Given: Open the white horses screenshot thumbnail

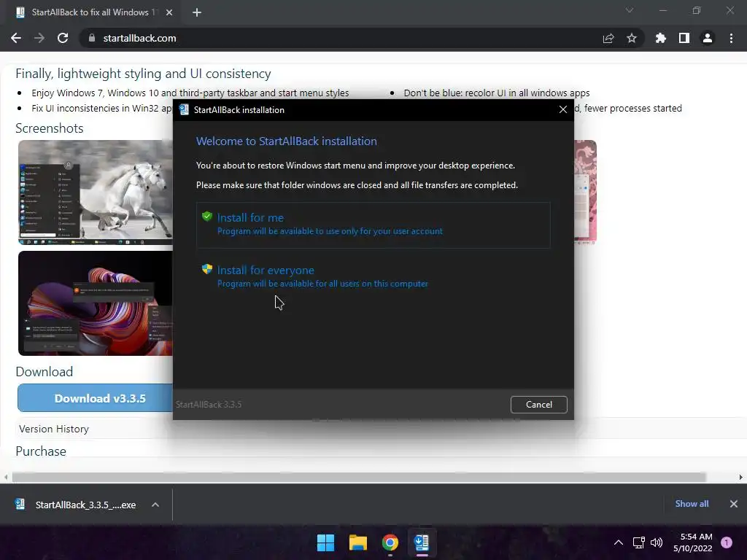Looking at the screenshot, I should [x=96, y=192].
